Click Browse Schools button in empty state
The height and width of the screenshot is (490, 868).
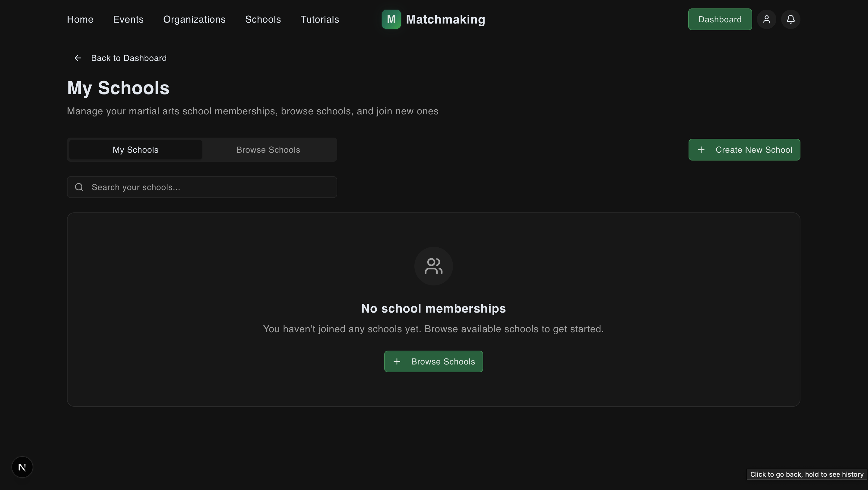(433, 361)
